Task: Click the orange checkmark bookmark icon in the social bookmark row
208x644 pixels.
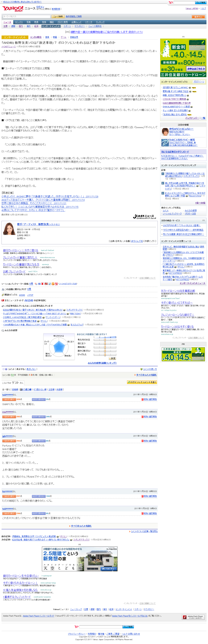Action: tap(53, 284)
